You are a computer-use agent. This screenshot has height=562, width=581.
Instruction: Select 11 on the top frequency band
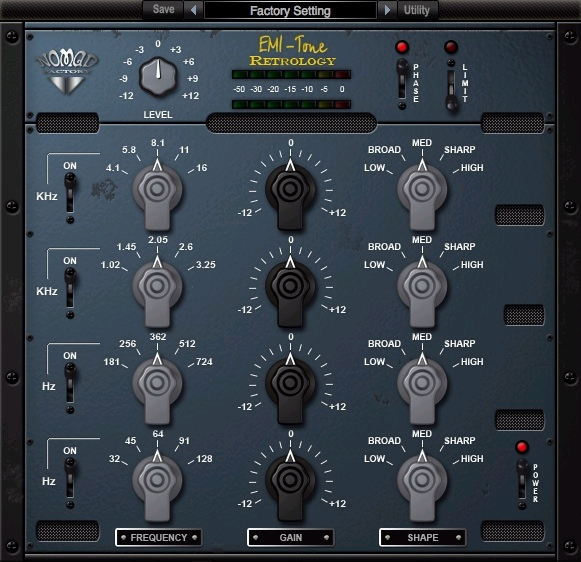coord(184,150)
